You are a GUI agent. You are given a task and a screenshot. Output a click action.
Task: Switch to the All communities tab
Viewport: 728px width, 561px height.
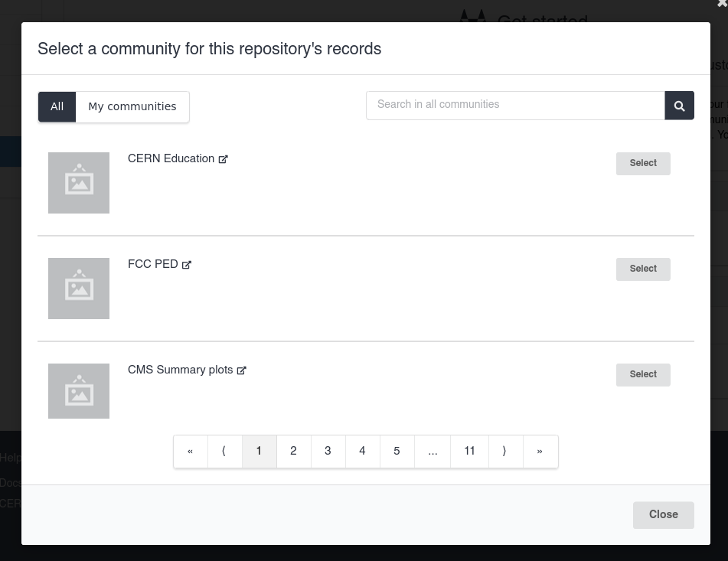click(57, 107)
